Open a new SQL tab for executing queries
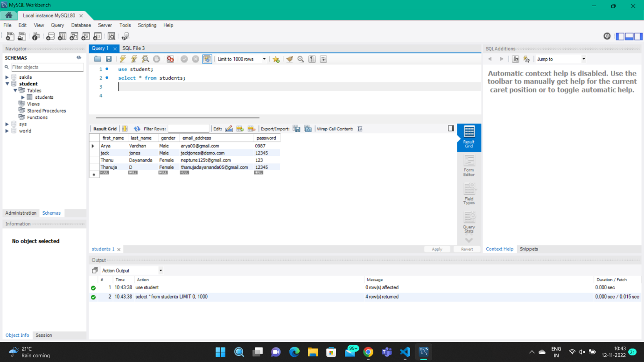This screenshot has width=644, height=362. 10,36
